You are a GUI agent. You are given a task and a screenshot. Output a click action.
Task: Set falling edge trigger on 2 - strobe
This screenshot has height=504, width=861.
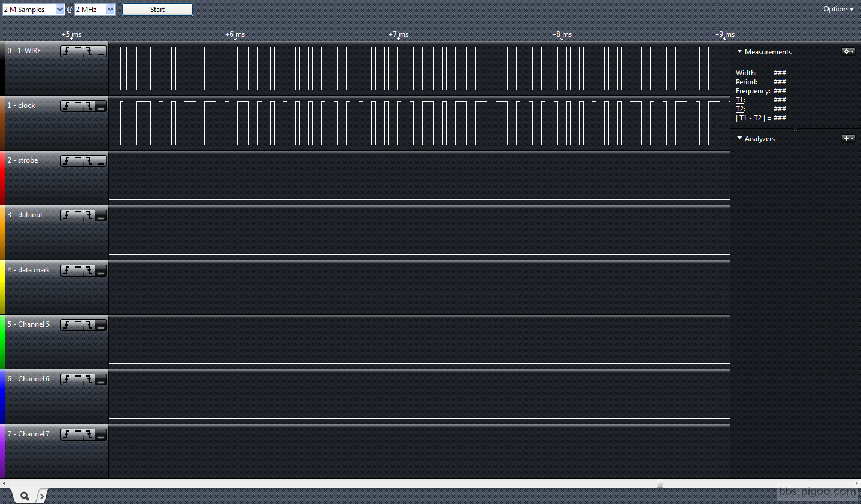pyautogui.click(x=89, y=161)
